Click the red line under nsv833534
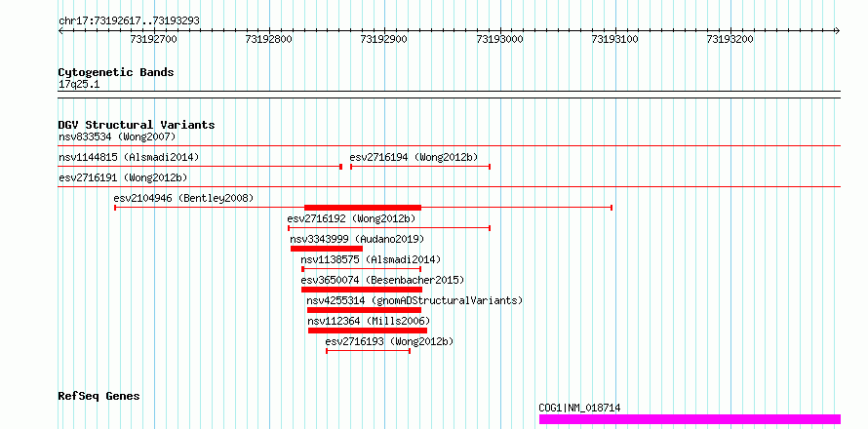 [449, 146]
